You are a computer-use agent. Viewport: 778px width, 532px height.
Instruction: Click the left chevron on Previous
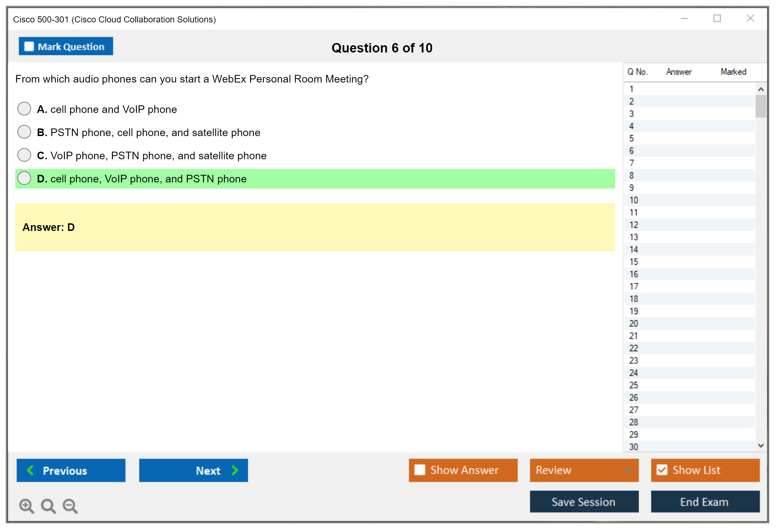tap(30, 470)
